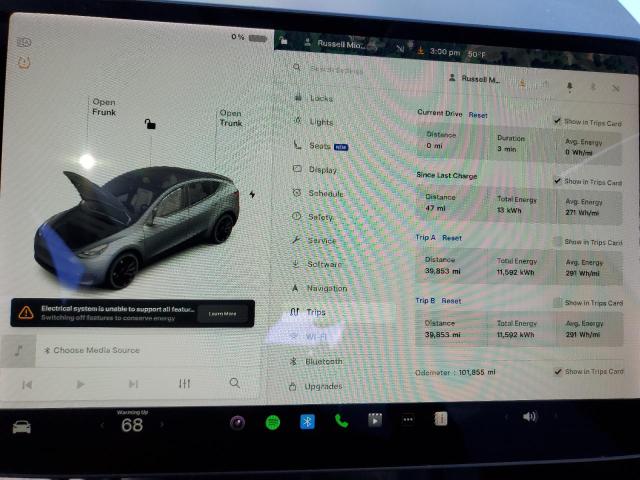
Task: Open Russell M profile in settings header
Action: (x=474, y=79)
